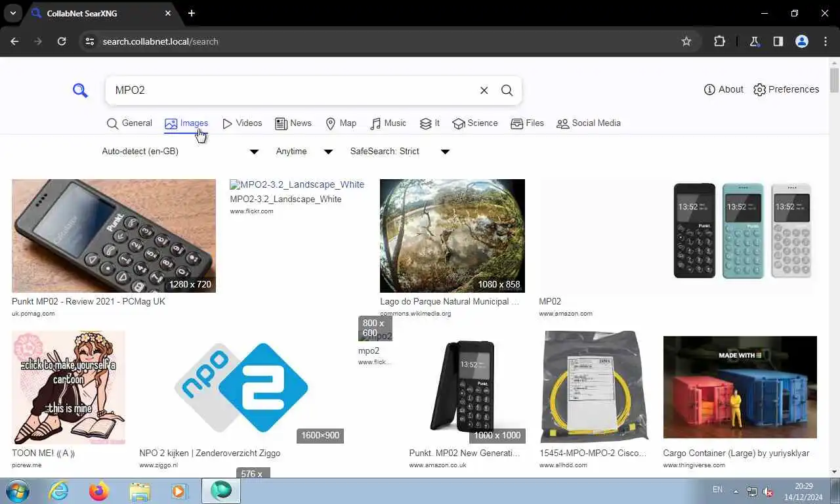Click the SearXNG magnifier logo
Viewport: 840px width, 504px height.
[80, 91]
